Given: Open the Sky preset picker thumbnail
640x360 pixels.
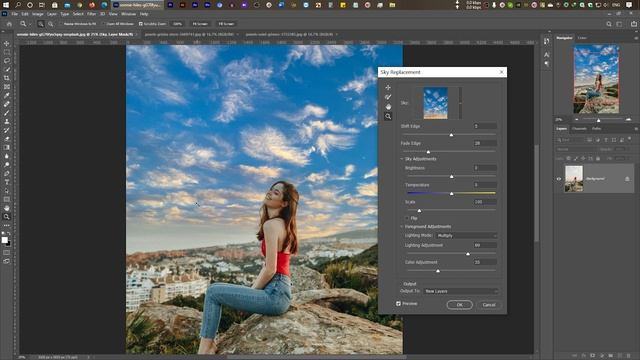Looking at the screenshot, I should click(x=436, y=103).
